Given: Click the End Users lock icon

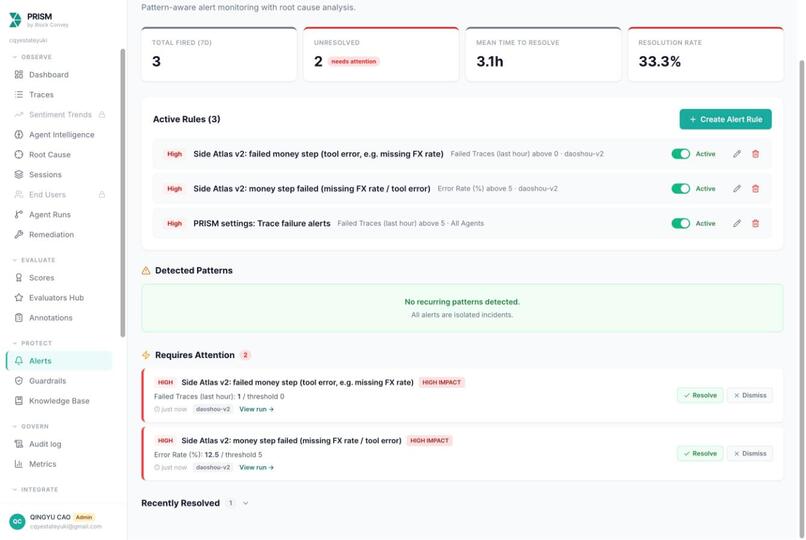Looking at the screenshot, I should [x=102, y=195].
